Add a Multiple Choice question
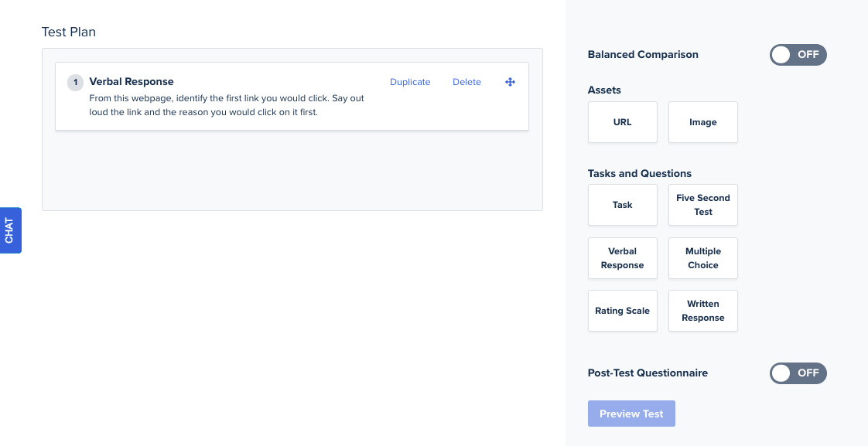868x446 pixels. point(702,258)
